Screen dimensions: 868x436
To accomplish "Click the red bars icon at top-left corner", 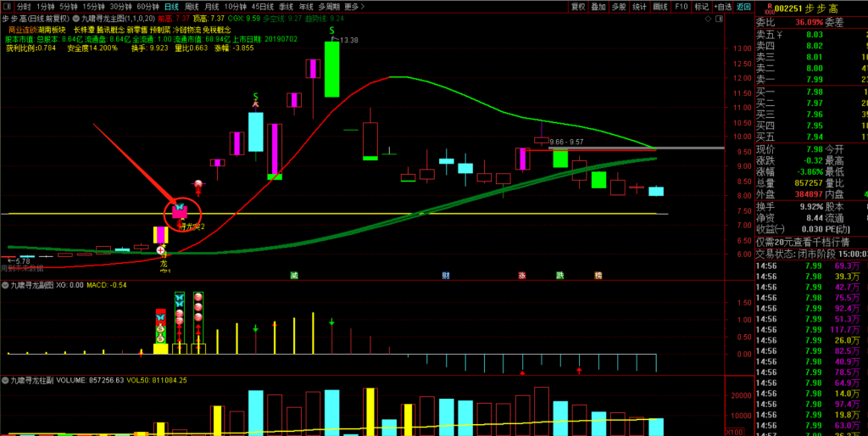I will point(8,6).
